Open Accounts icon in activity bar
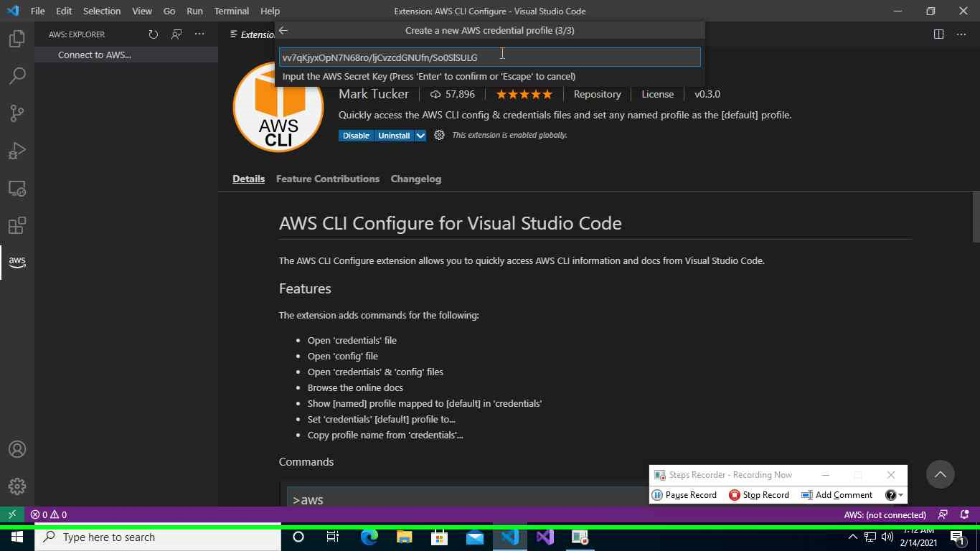The height and width of the screenshot is (551, 980). 17,449
